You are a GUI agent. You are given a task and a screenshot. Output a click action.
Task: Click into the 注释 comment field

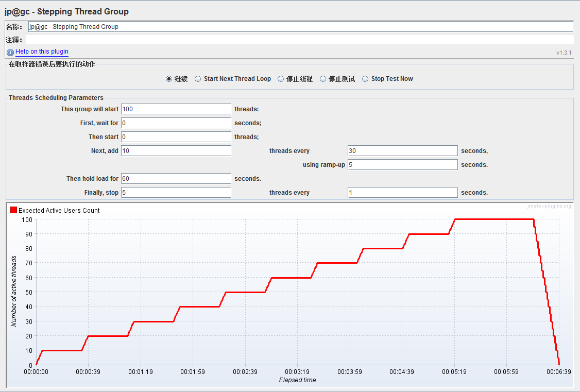300,40
